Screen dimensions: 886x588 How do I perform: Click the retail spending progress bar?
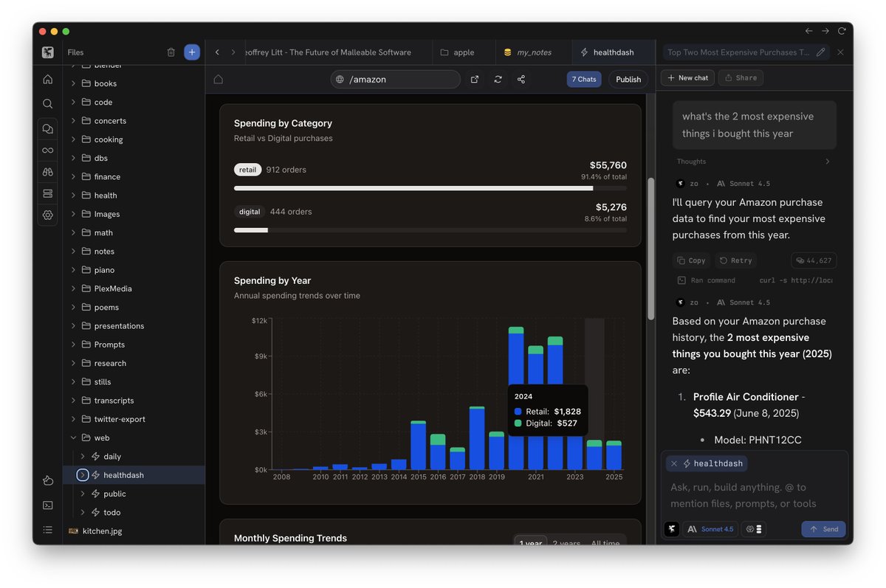(430, 188)
